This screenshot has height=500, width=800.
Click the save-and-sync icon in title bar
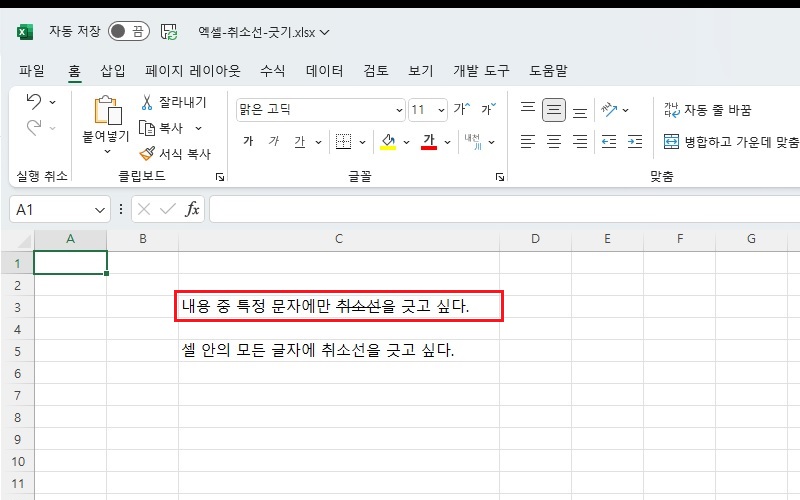click(x=169, y=32)
